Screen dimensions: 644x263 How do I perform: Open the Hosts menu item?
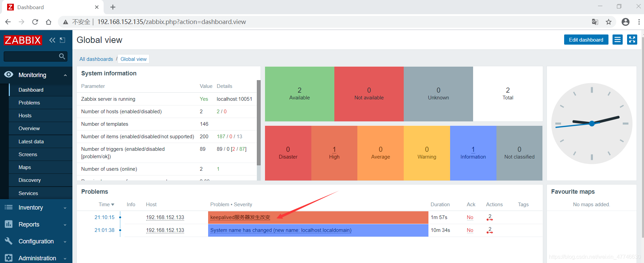(41, 116)
